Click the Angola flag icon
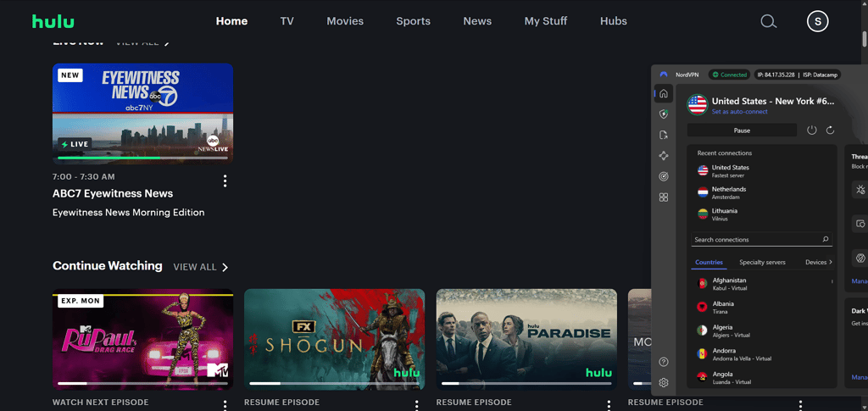The image size is (868, 411). click(x=702, y=377)
